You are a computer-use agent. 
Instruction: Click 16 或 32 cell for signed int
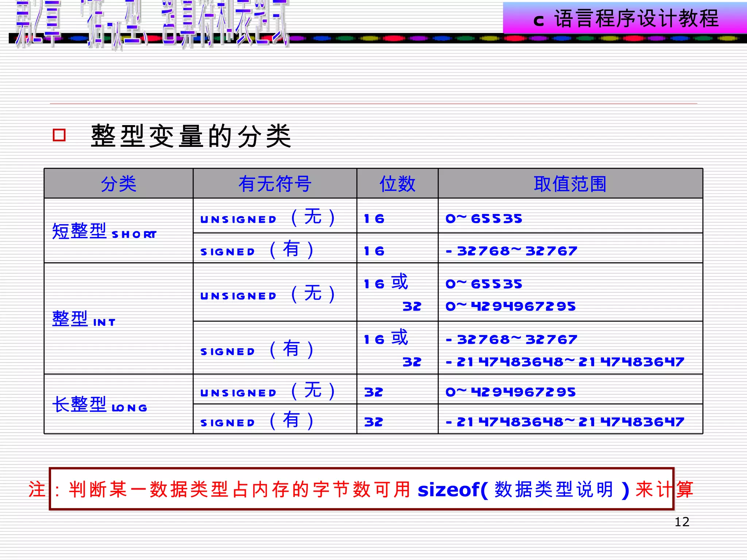[398, 348]
